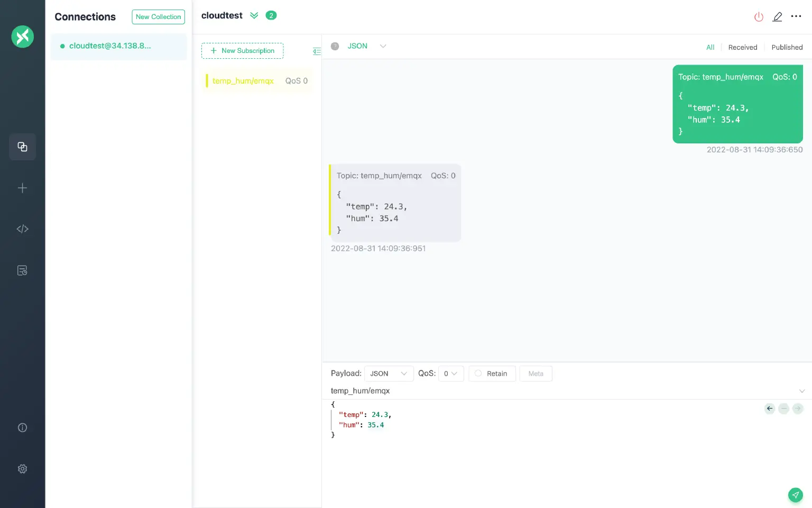The height and width of the screenshot is (508, 812).
Task: Switch to the Received messages tab
Action: (742, 47)
